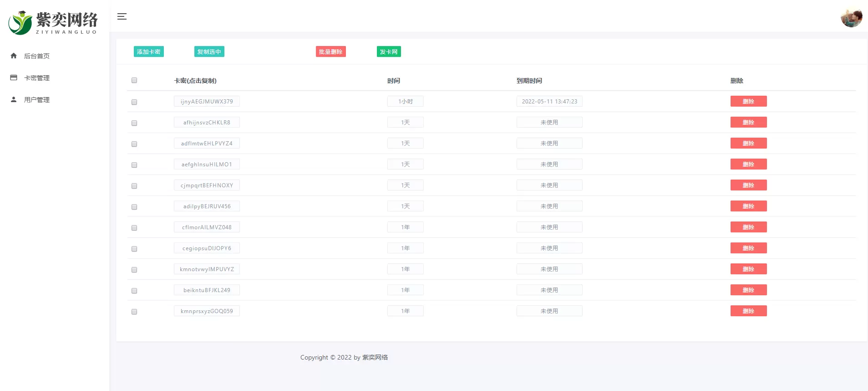Viewport: 868px width, 391px height.
Task: Click the home icon beside 后台首页
Action: [x=14, y=56]
